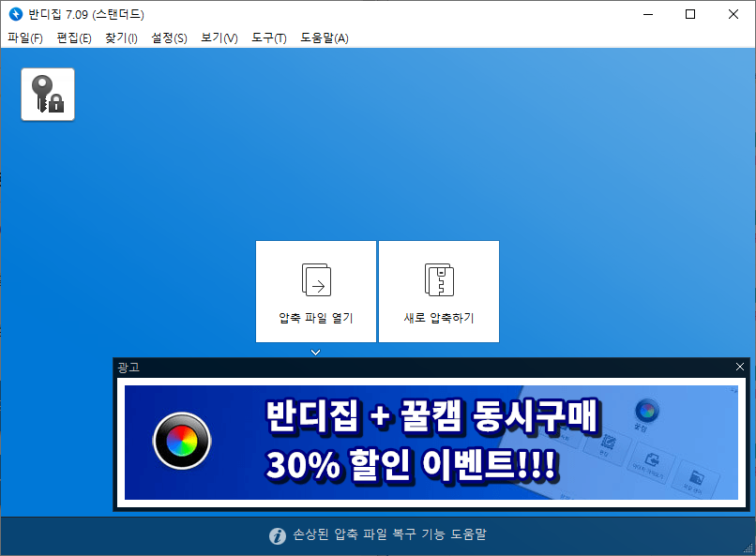Open the 파일(F) menu
Screen dimensions: 756x556
point(25,38)
